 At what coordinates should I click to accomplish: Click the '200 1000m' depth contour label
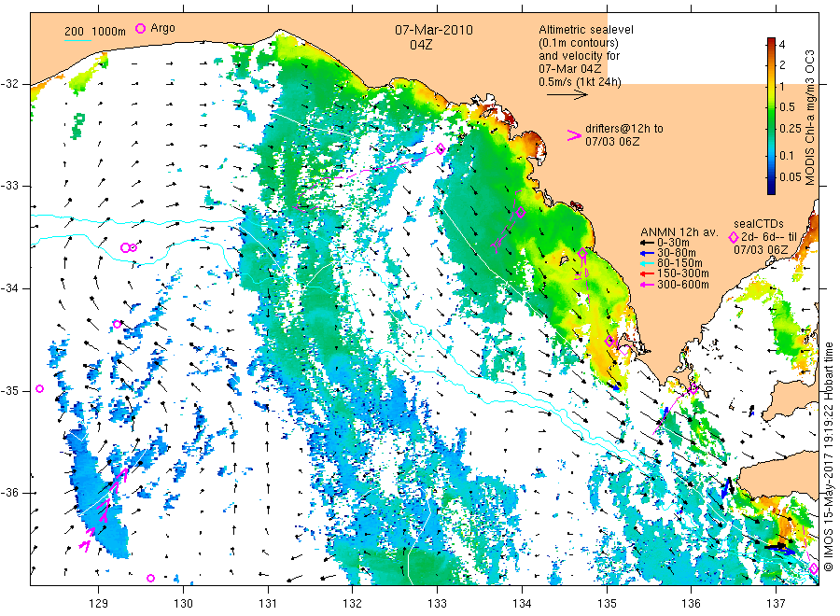coord(95,32)
